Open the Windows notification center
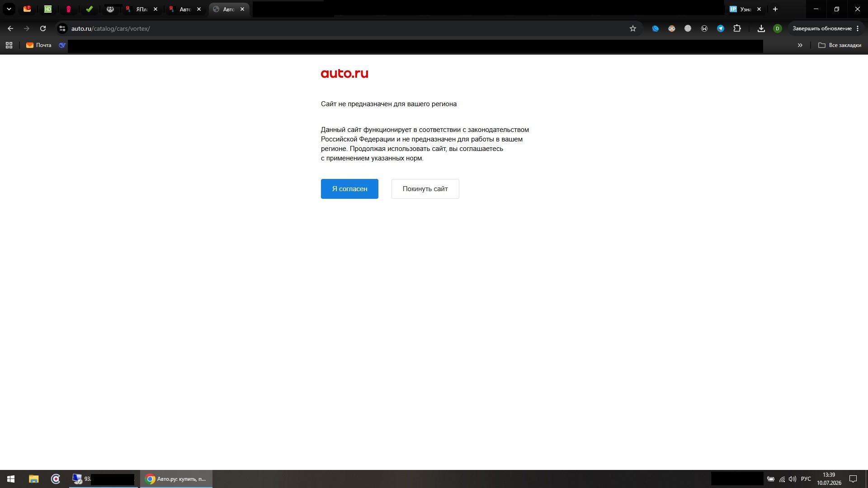 click(854, 479)
